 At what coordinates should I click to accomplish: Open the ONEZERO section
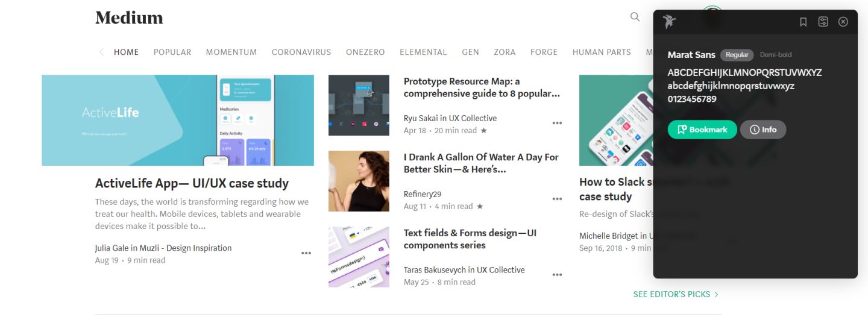click(365, 52)
